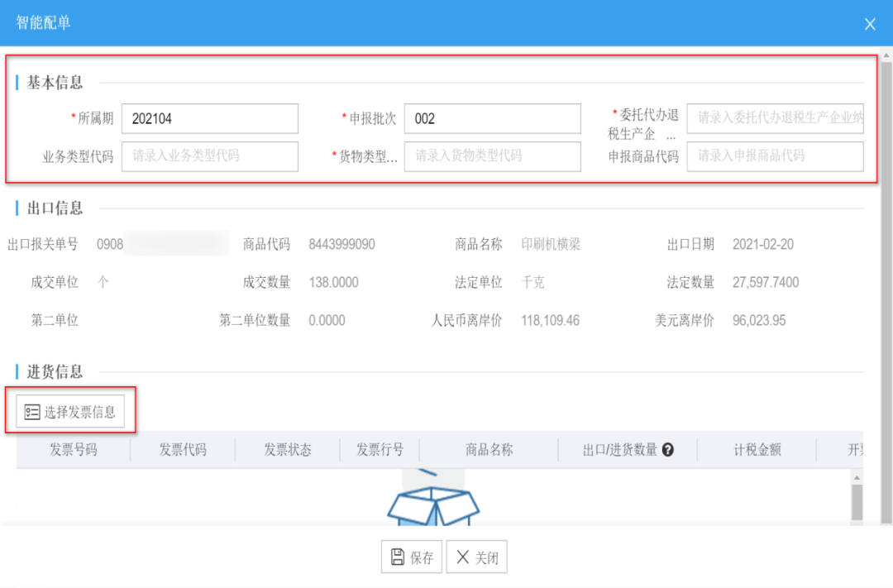893x588 pixels.
Task: Focus the 业务类型代码 input field
Action: click(x=209, y=156)
